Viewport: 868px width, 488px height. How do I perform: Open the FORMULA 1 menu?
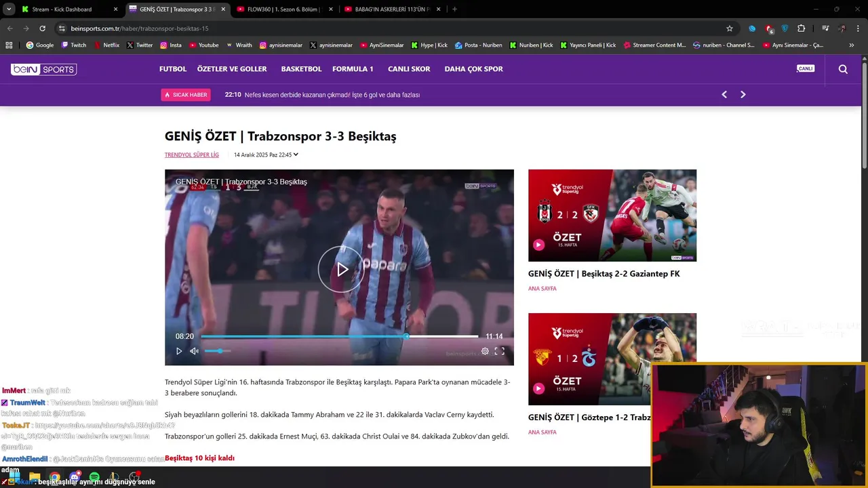(353, 69)
